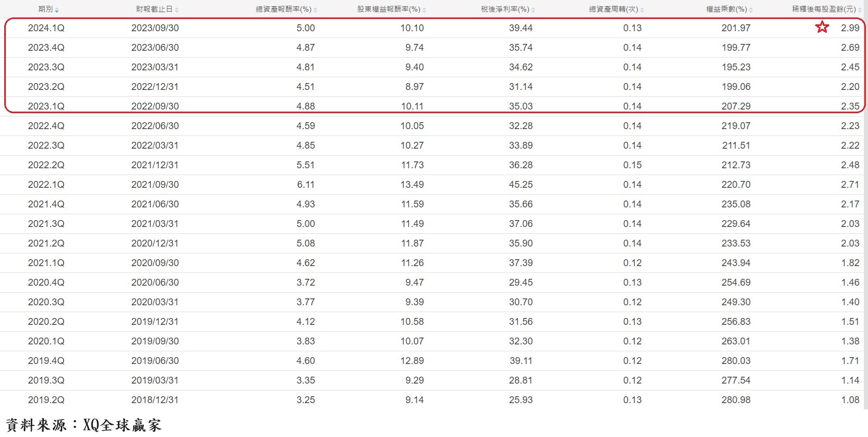Click the sort arrows beside 股東權益報酬率(%)

pos(424,10)
